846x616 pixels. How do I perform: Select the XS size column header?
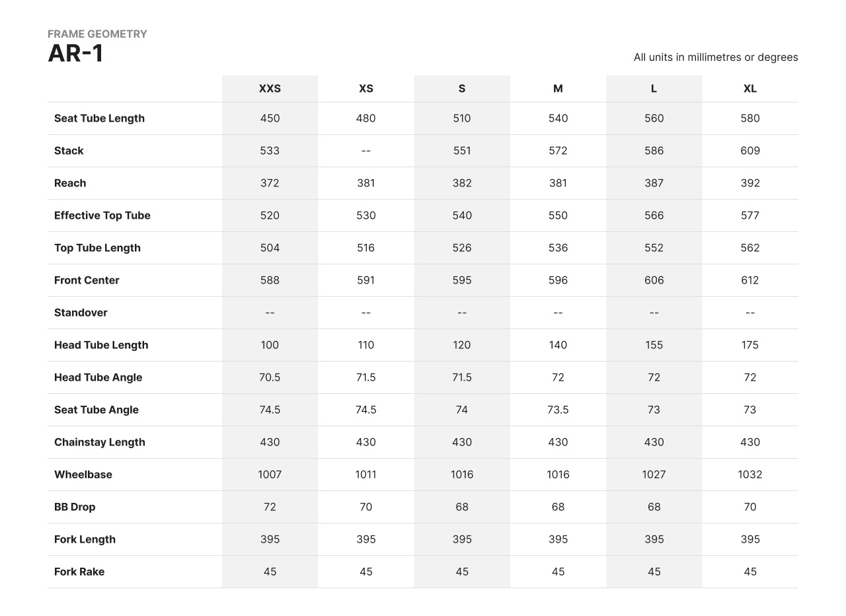tap(365, 89)
